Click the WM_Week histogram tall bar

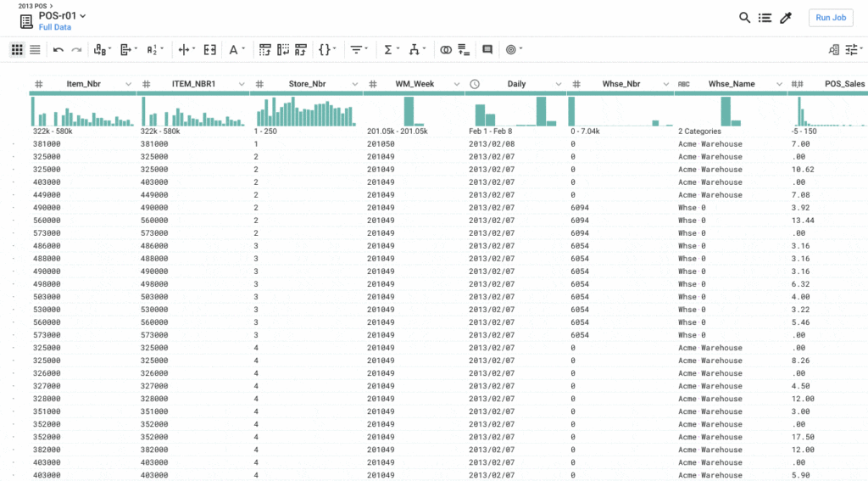(409, 111)
